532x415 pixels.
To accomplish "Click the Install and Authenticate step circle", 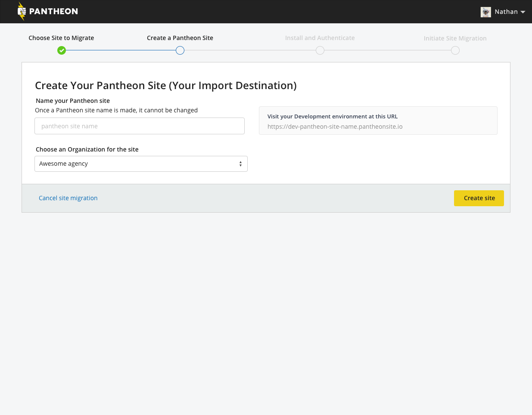I will [320, 50].
